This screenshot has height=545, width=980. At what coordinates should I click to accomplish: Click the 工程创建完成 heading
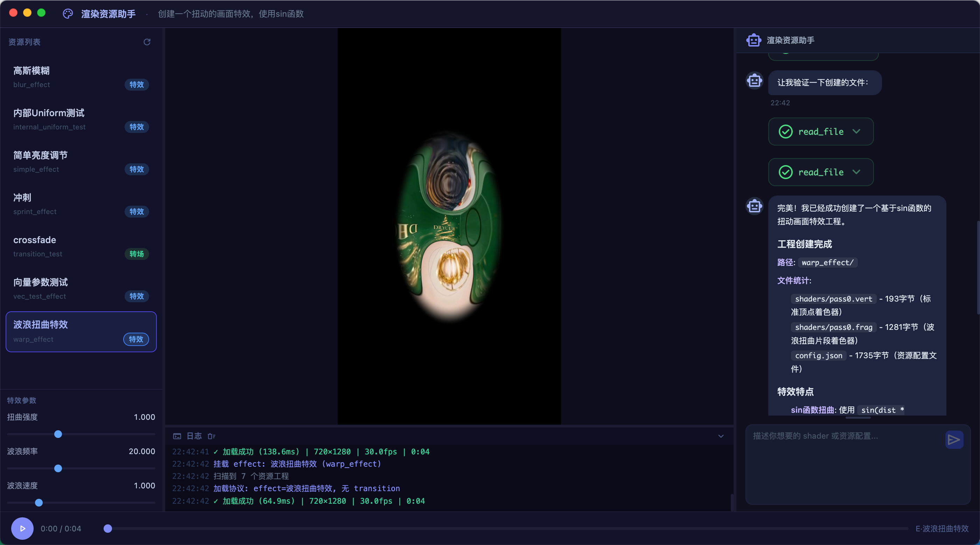804,244
